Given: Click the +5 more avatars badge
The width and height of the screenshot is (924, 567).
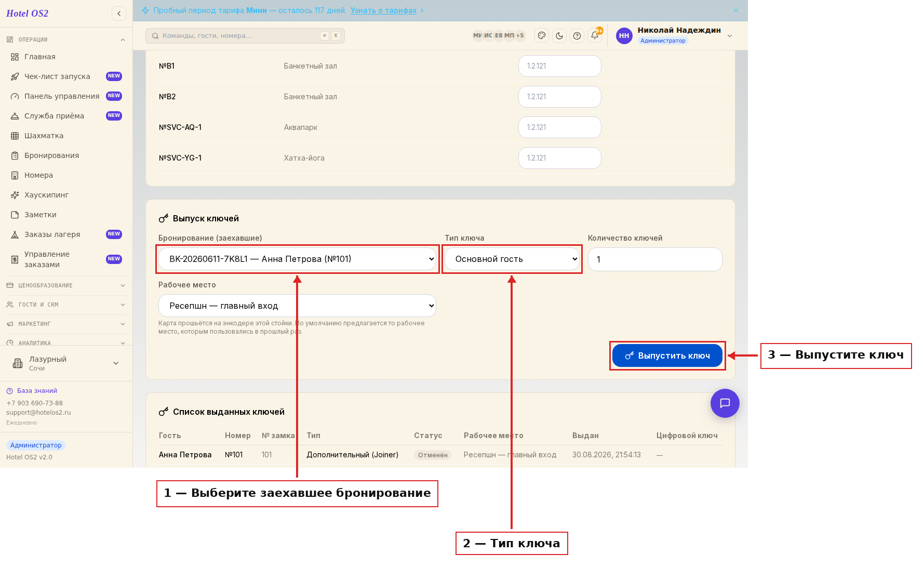Looking at the screenshot, I should [520, 36].
